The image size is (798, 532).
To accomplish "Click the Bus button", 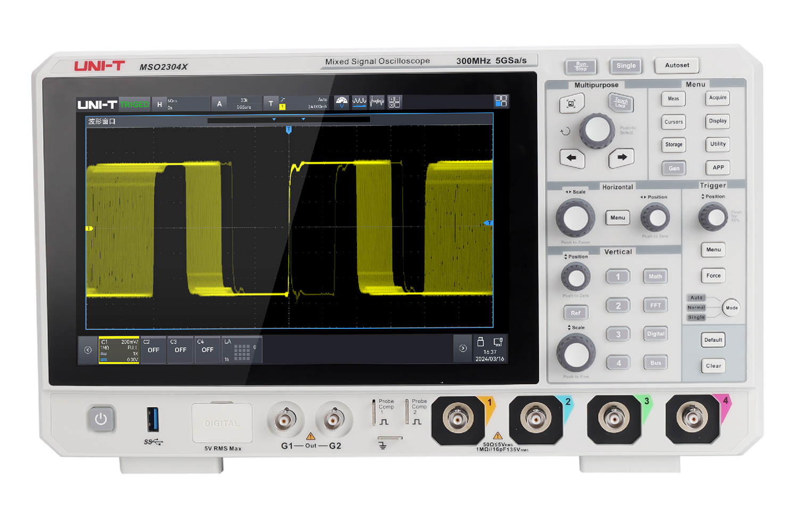I will [655, 363].
